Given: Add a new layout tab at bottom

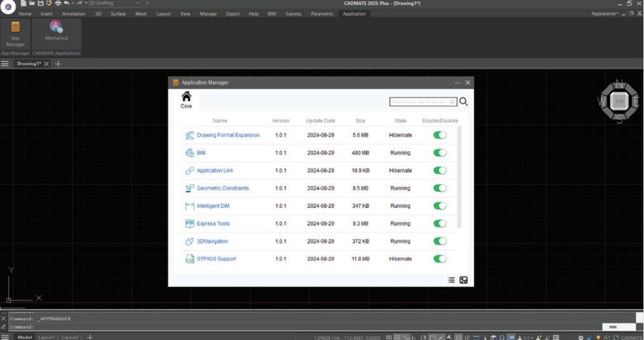Looking at the screenshot, I should pyautogui.click(x=90, y=337).
